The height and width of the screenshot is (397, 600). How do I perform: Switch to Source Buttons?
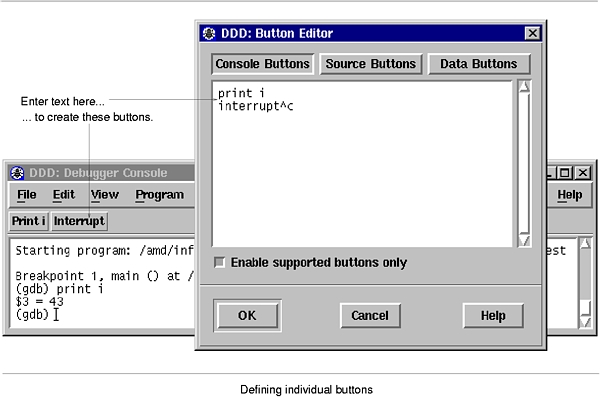[371, 64]
